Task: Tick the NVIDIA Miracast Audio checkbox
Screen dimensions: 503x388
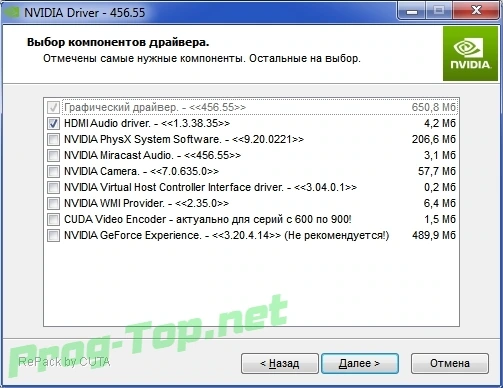Action: click(x=53, y=155)
